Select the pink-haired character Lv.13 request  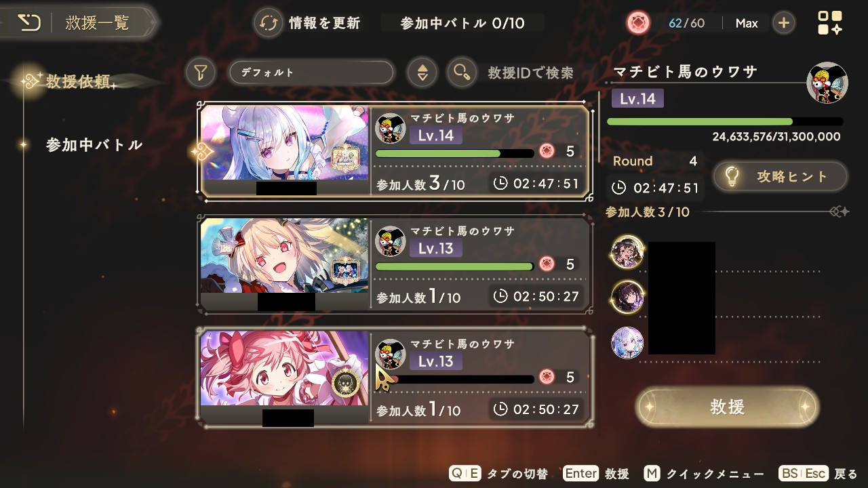coord(395,378)
